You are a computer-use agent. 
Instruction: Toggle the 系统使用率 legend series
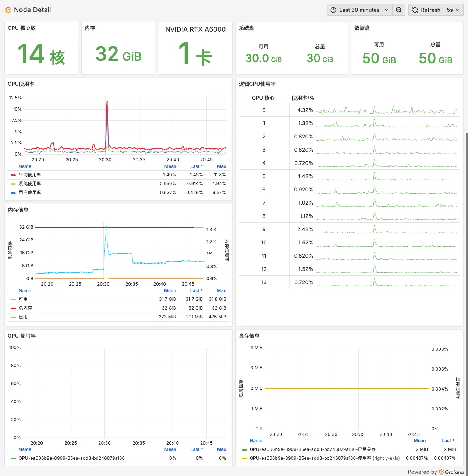(x=30, y=184)
